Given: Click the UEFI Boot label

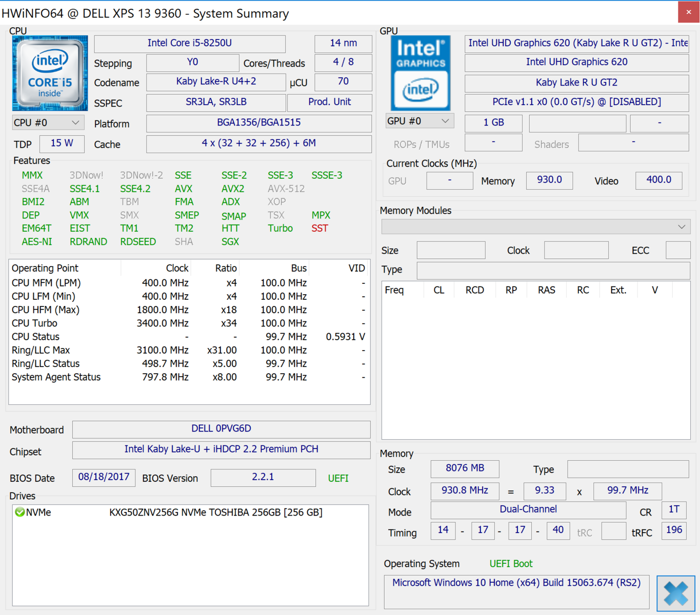Looking at the screenshot, I should pyautogui.click(x=511, y=564).
